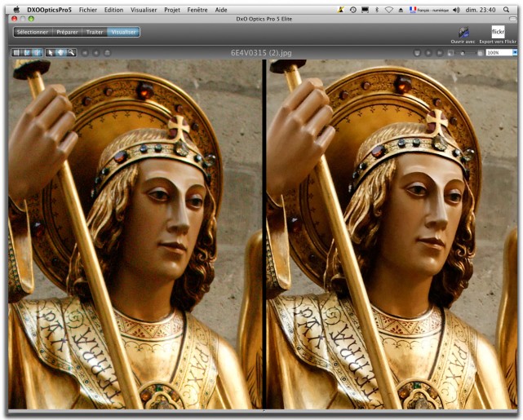The height and width of the screenshot is (420, 523).
Task: Click the display menu bar icon
Action: pyautogui.click(x=365, y=10)
